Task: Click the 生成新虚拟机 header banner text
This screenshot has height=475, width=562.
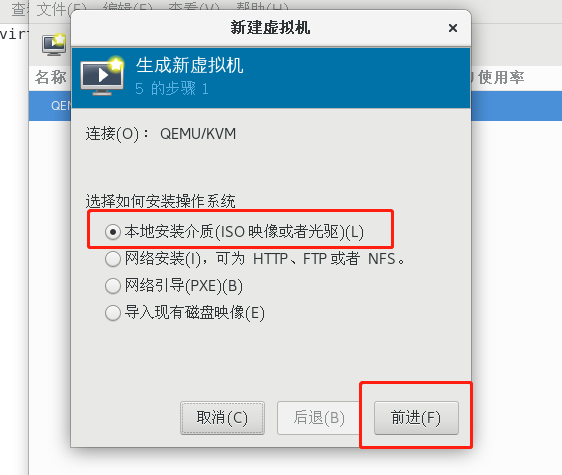Action: point(190,65)
